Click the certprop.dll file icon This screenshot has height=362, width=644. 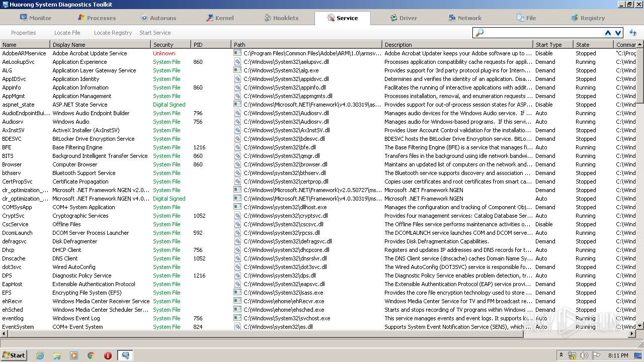pos(237,182)
